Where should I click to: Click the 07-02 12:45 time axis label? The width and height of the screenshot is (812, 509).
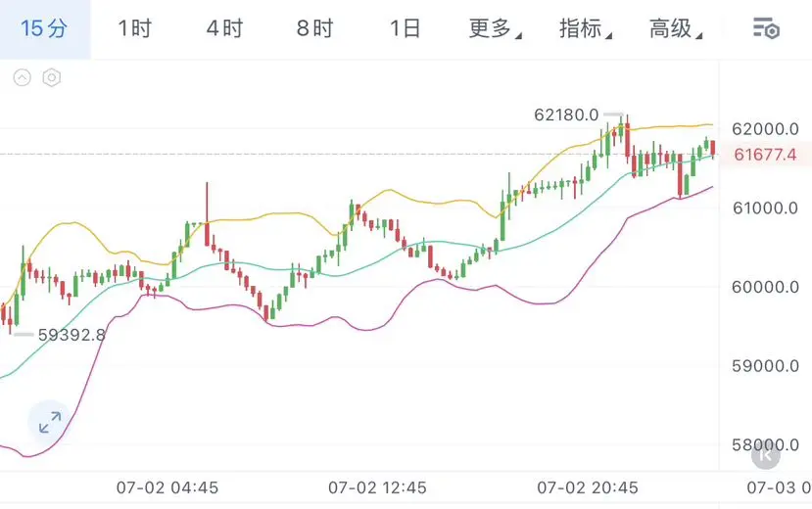click(x=377, y=487)
